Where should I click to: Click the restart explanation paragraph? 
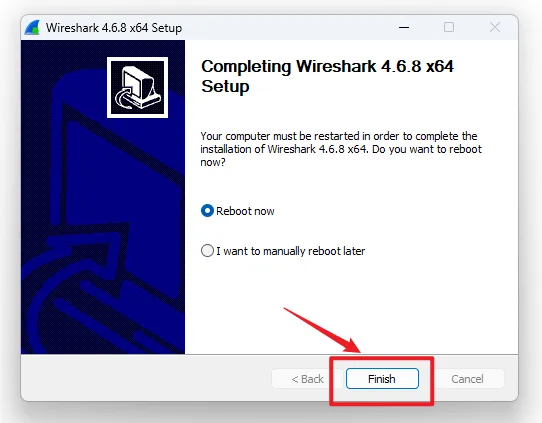pos(341,149)
